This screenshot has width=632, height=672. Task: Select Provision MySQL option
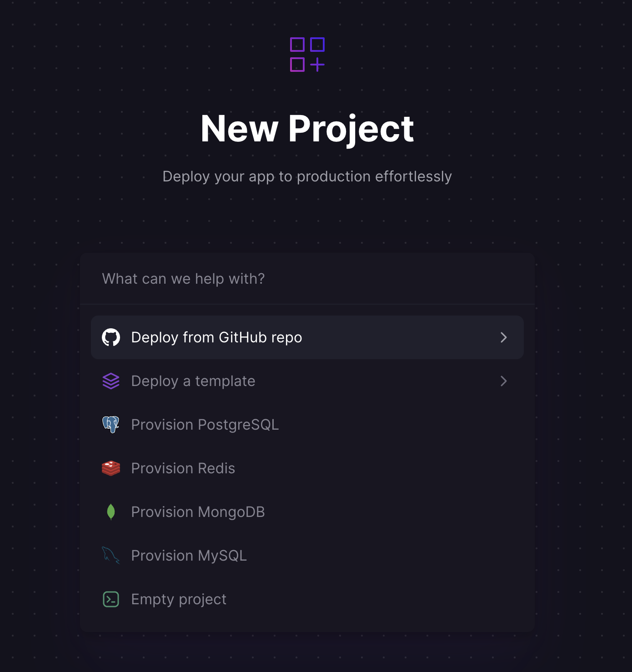tap(189, 556)
